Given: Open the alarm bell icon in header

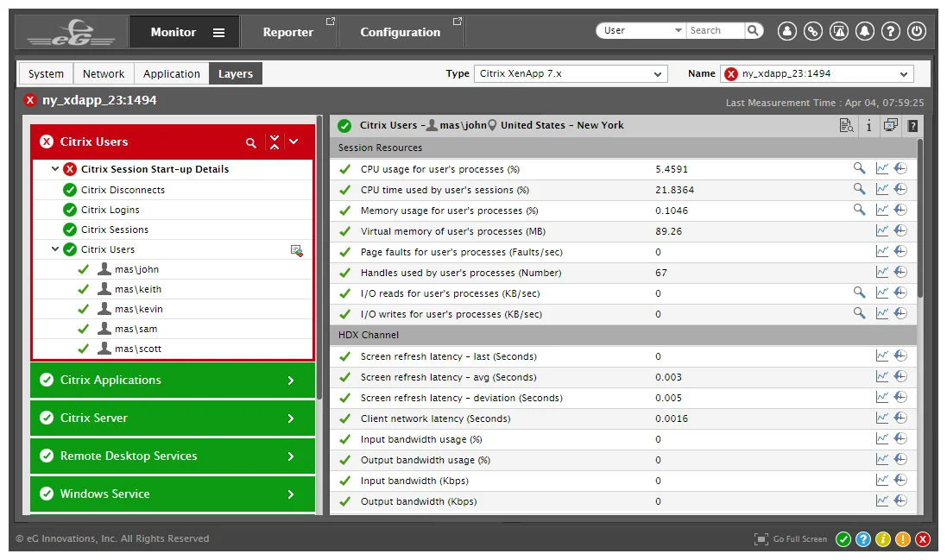Looking at the screenshot, I should [864, 31].
